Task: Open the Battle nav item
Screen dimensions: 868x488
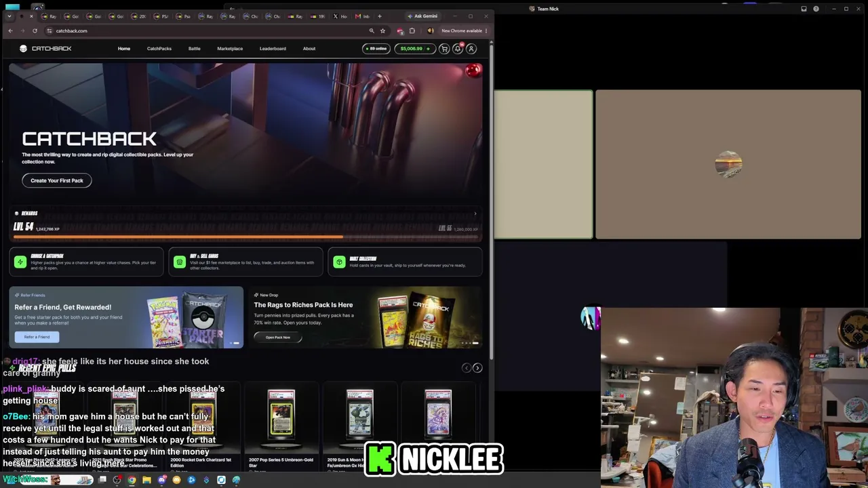Action: tap(195, 49)
